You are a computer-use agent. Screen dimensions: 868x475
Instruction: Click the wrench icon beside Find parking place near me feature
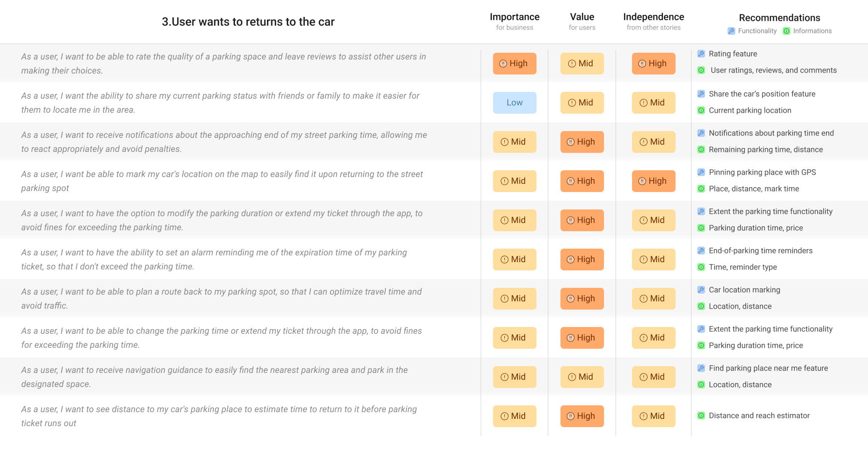(x=701, y=368)
